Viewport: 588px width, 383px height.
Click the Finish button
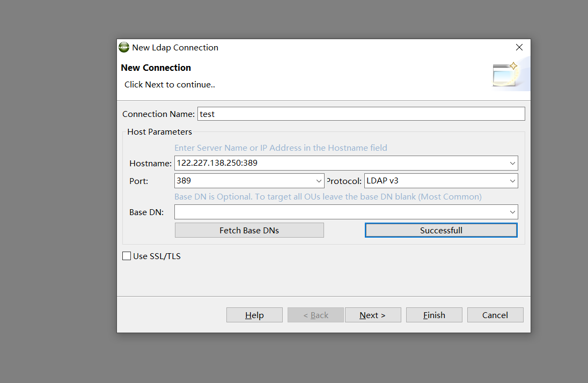(x=433, y=315)
